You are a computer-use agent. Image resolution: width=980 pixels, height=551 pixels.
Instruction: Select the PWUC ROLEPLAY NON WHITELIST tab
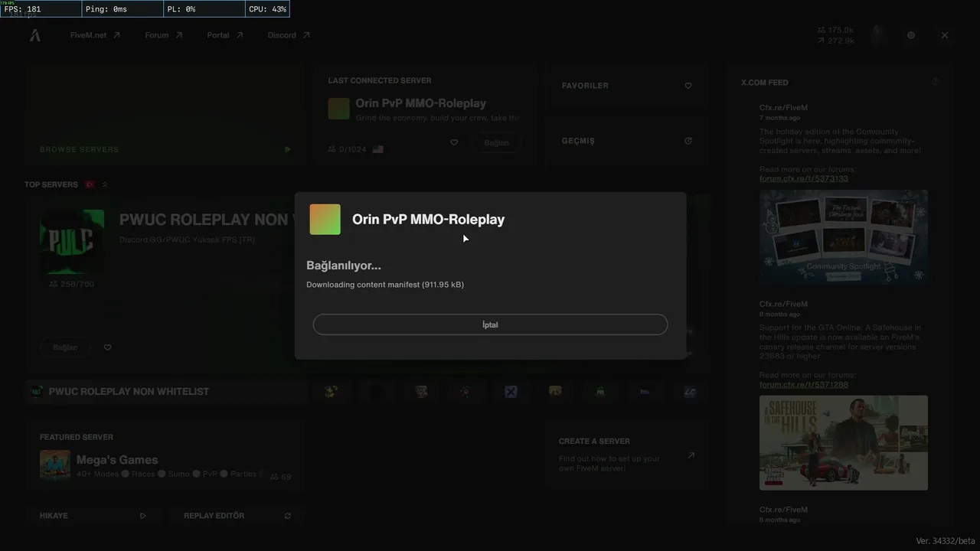[165, 391]
